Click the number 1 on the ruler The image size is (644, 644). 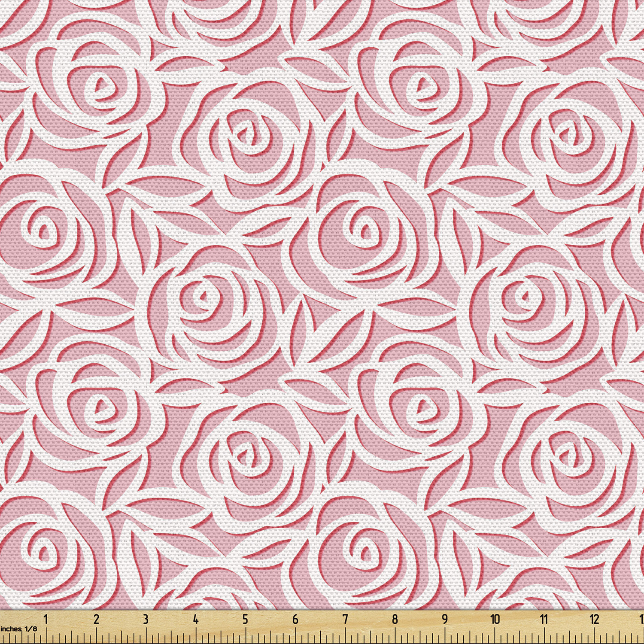click(46, 619)
